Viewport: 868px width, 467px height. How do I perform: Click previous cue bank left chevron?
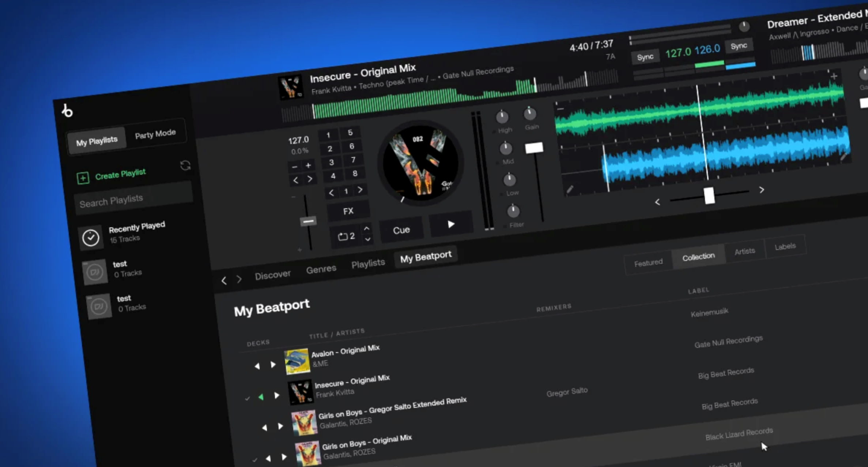[x=331, y=193]
